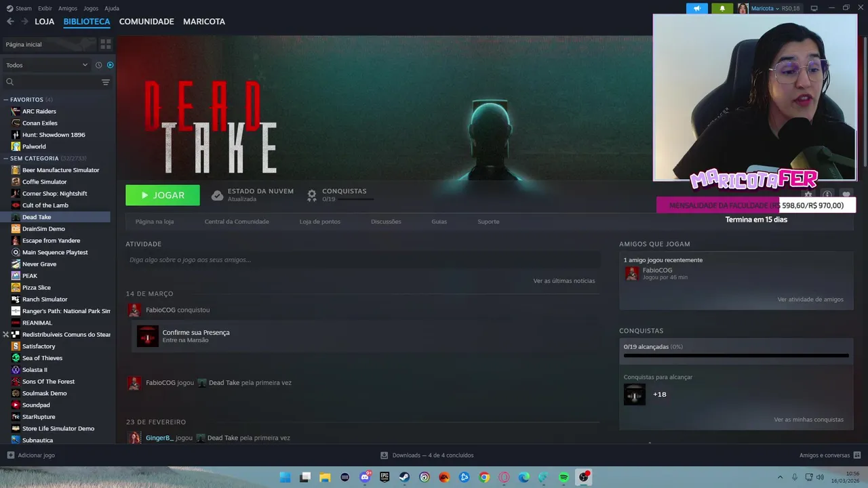Click the forward navigation arrow
Screen dimensions: 868x488
(24, 22)
